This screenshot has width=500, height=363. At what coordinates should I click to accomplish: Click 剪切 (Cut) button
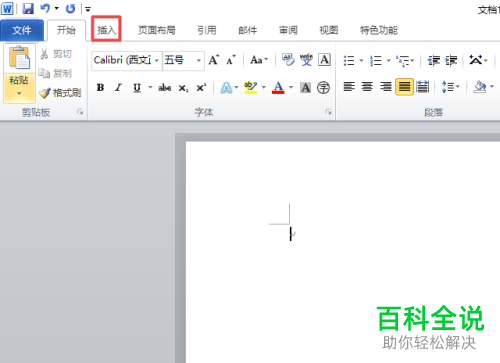(x=56, y=54)
